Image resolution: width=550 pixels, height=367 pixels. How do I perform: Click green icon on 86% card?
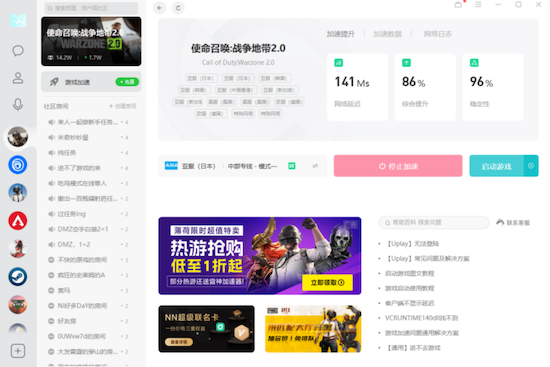(406, 63)
